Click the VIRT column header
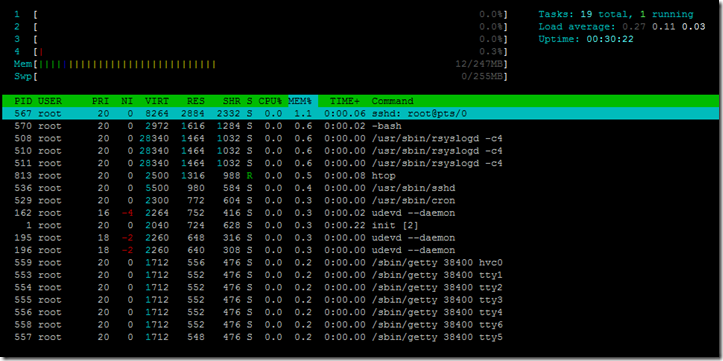 [x=157, y=101]
